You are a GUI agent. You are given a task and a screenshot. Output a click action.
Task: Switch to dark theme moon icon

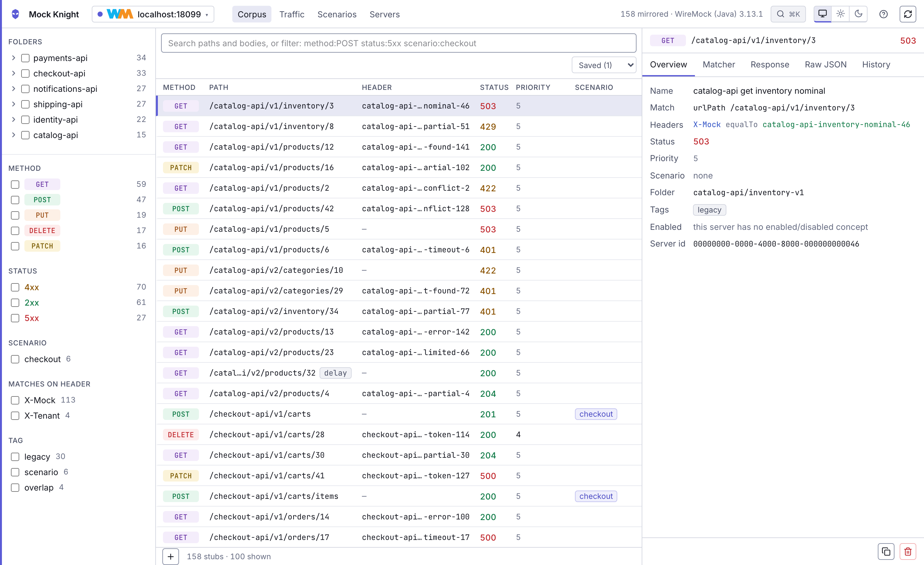pyautogui.click(x=858, y=14)
